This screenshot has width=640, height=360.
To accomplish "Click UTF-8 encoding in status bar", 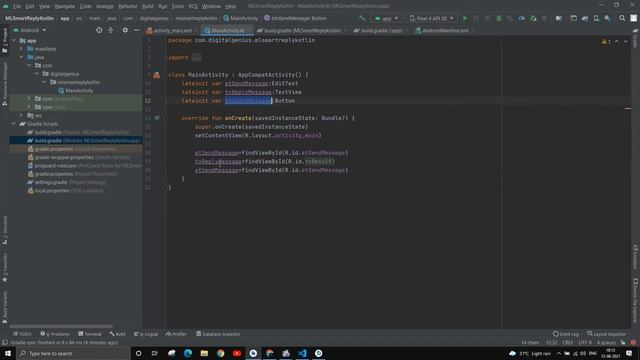I will tap(585, 342).
